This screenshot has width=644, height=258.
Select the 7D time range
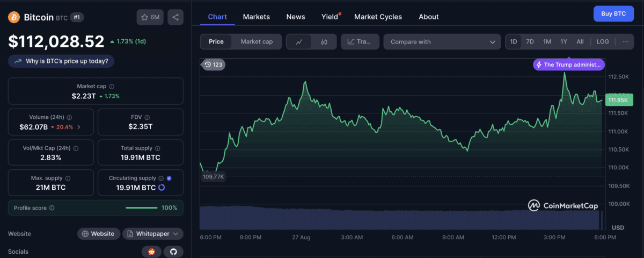point(530,42)
